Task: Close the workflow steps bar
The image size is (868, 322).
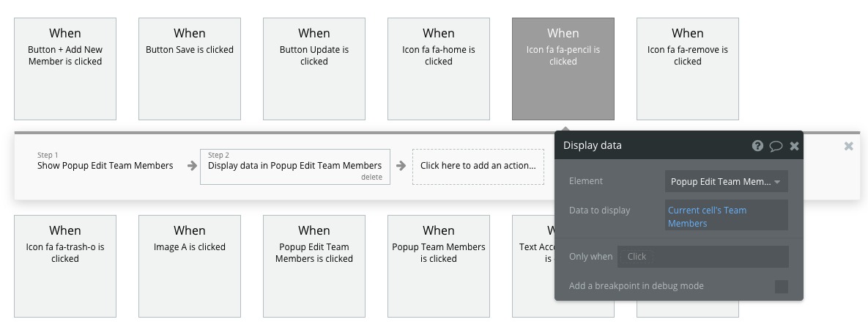Action: [848, 146]
